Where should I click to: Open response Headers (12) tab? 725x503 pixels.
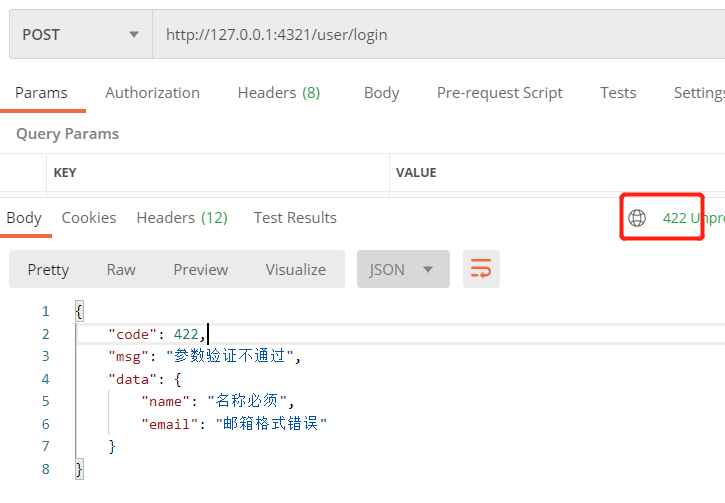[182, 218]
